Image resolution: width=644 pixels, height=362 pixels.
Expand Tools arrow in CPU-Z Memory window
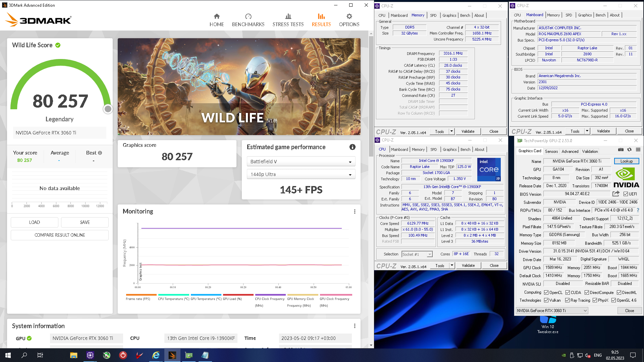(452, 131)
